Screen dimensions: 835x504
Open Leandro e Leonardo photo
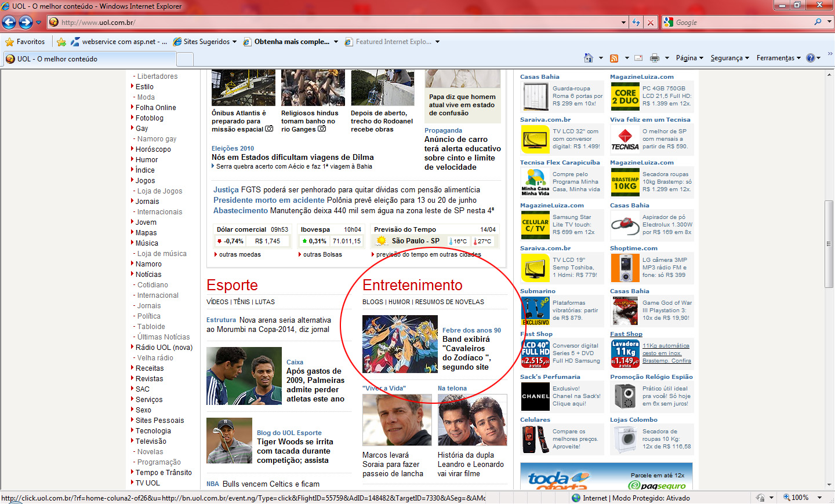472,420
